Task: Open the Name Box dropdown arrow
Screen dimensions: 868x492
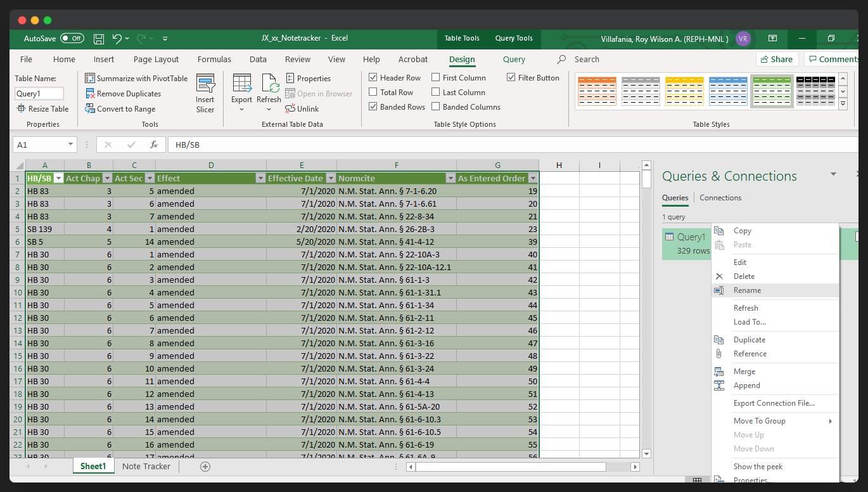Action: click(70, 145)
